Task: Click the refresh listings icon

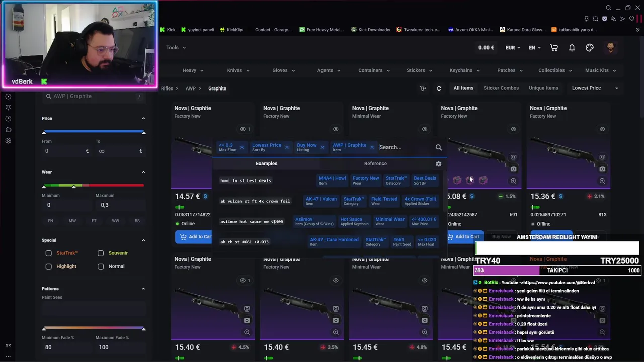Action: [x=439, y=88]
